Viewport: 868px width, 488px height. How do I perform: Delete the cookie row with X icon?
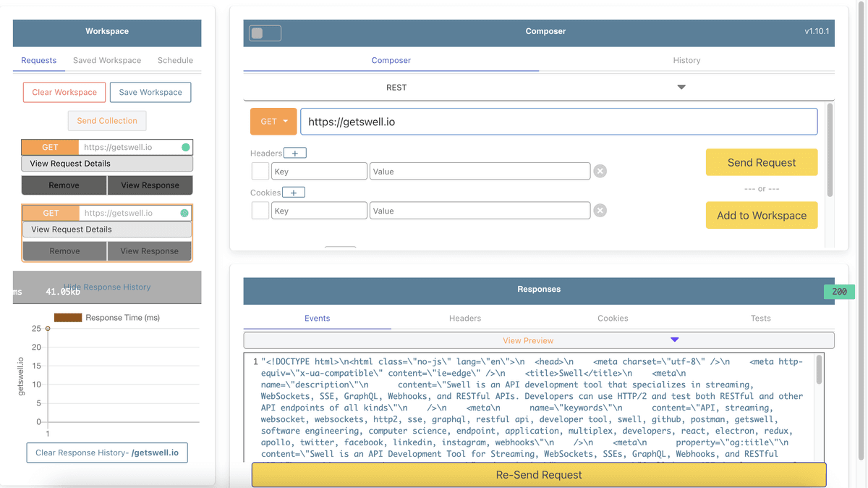(600, 211)
